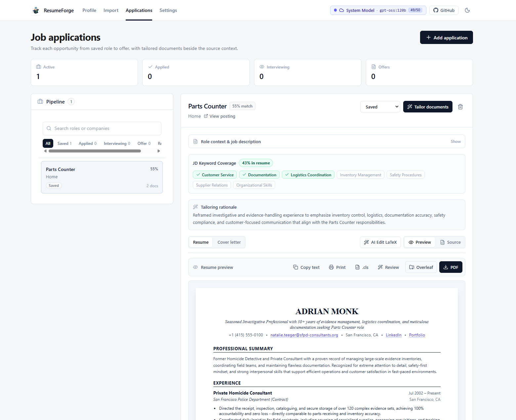Focus the Search roles or companies field
This screenshot has width=516, height=420.
[102, 128]
